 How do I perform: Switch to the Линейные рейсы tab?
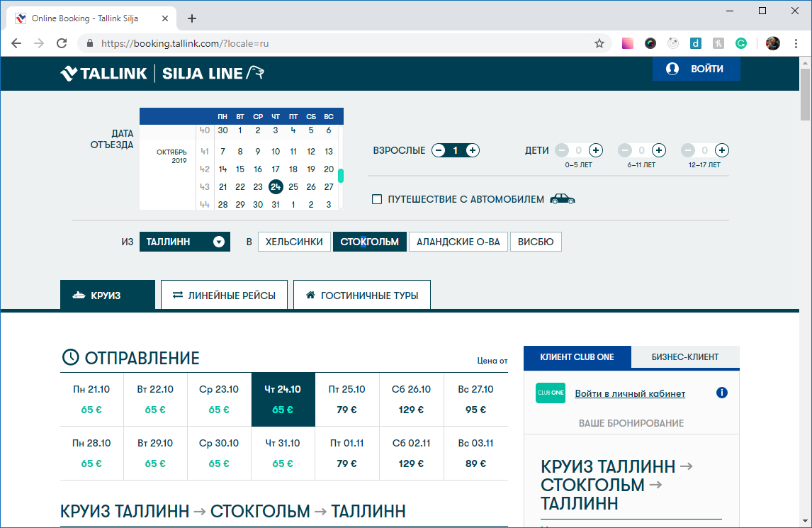[x=224, y=296]
